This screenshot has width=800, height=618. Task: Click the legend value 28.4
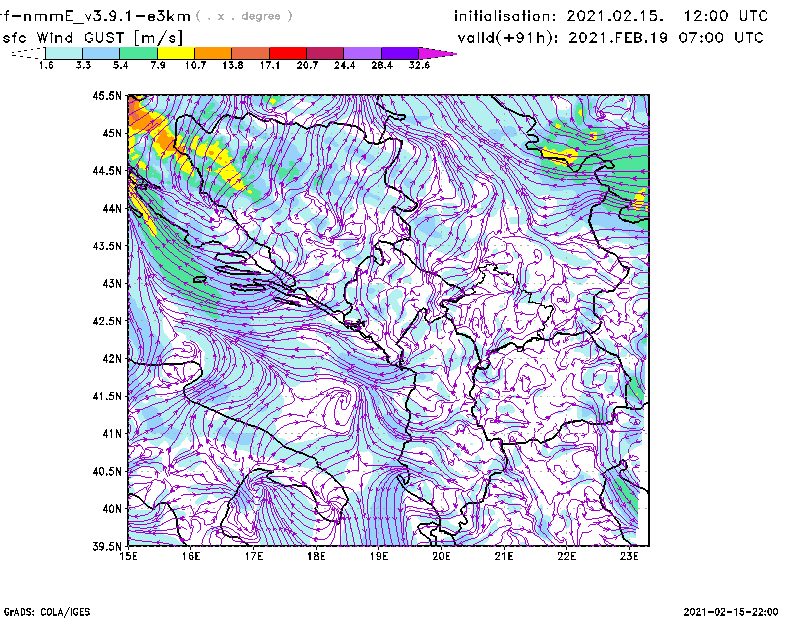click(382, 65)
